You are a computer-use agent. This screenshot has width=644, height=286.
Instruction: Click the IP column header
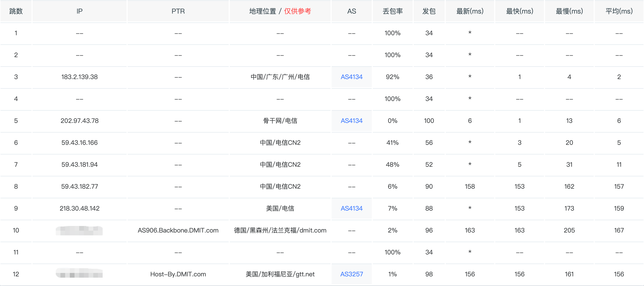tap(79, 11)
